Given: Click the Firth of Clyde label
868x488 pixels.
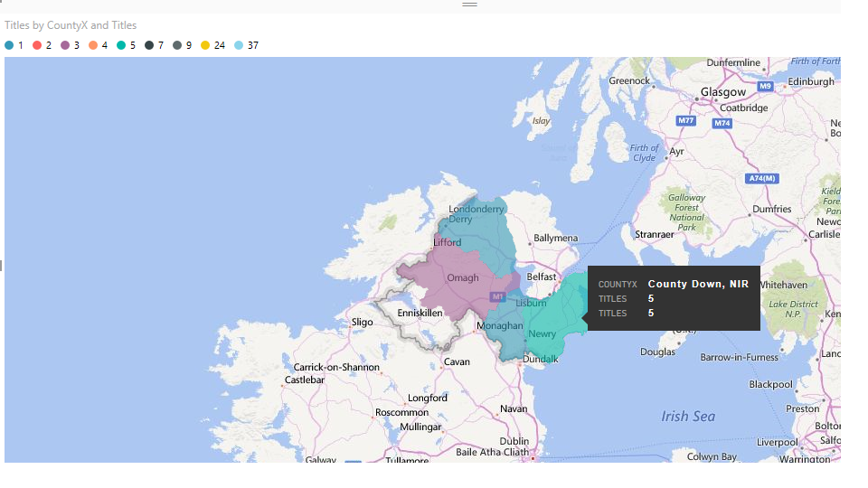Looking at the screenshot, I should pos(645,153).
